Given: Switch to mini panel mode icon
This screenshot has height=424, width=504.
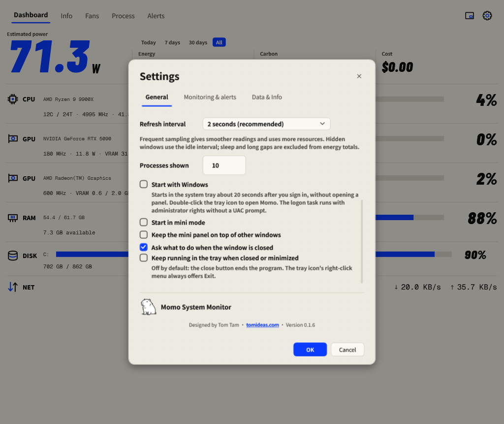Looking at the screenshot, I should [469, 15].
